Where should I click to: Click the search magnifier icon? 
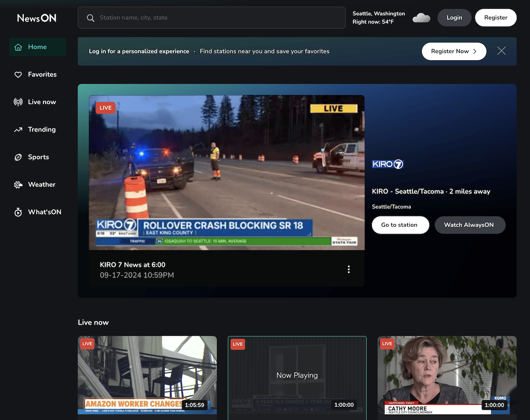[x=91, y=18]
